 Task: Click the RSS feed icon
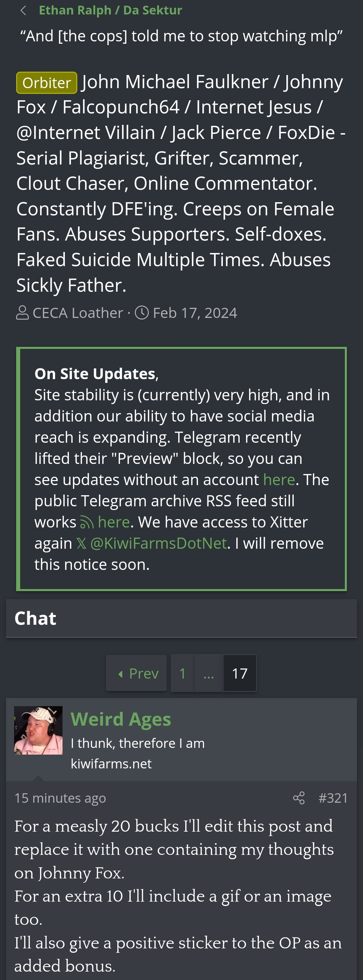click(x=87, y=522)
